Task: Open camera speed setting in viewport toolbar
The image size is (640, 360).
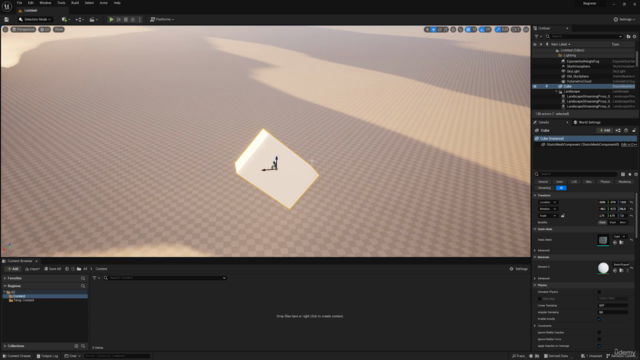Action: click(x=516, y=29)
